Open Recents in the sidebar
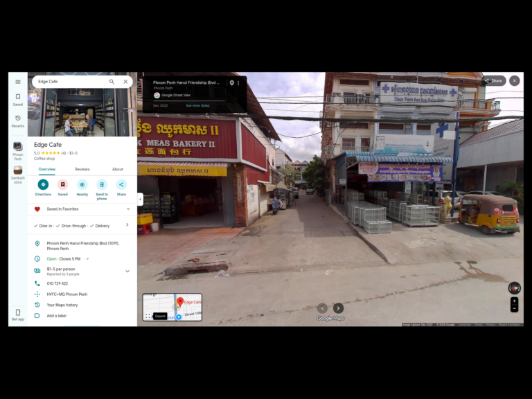The image size is (532, 399). pos(18,121)
